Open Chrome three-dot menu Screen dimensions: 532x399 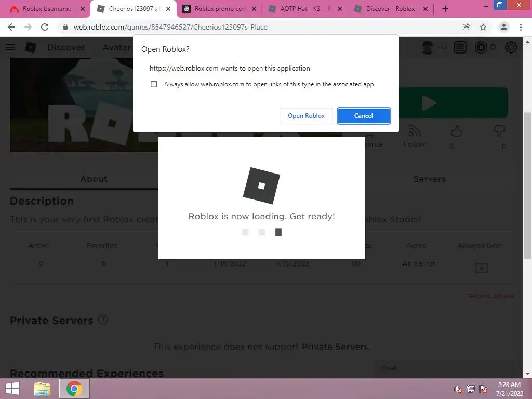[521, 27]
